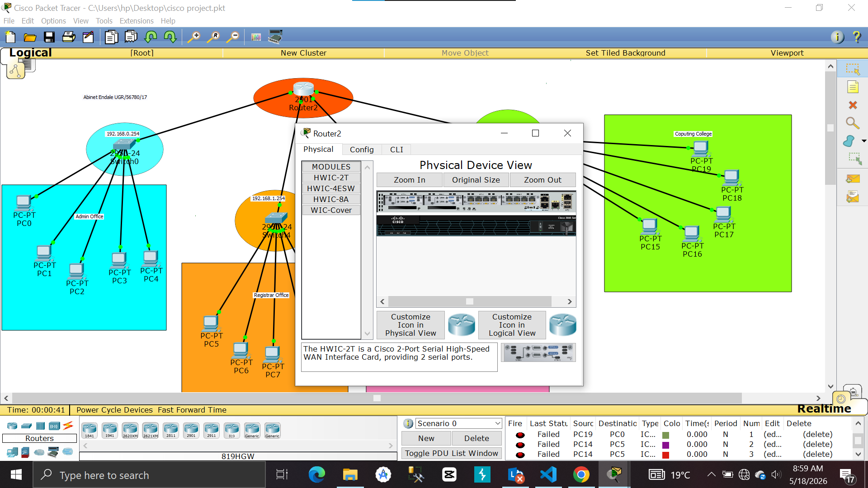Click Zoom Out in Physical Device View
This screenshot has width=868, height=488.
pyautogui.click(x=542, y=180)
